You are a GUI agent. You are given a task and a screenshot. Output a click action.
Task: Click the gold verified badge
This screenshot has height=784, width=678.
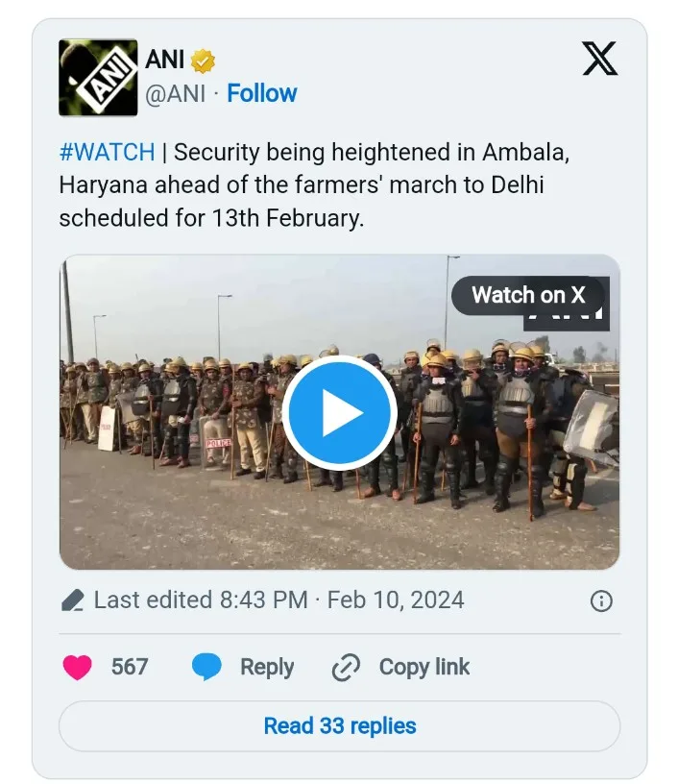coord(203,61)
